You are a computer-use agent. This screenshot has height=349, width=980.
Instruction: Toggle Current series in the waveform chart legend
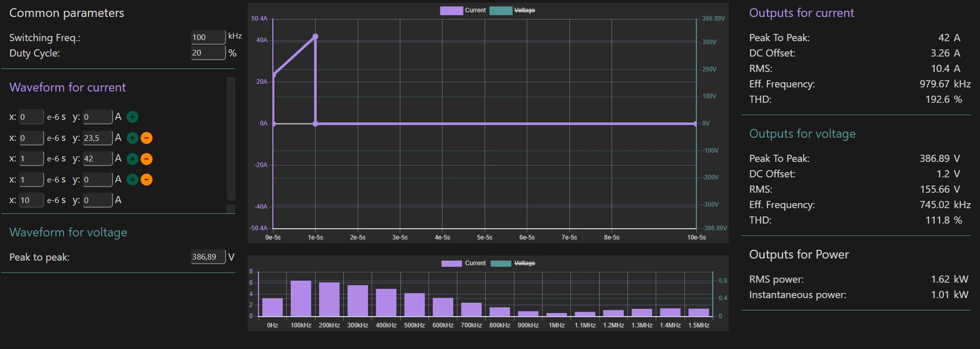pos(463,10)
